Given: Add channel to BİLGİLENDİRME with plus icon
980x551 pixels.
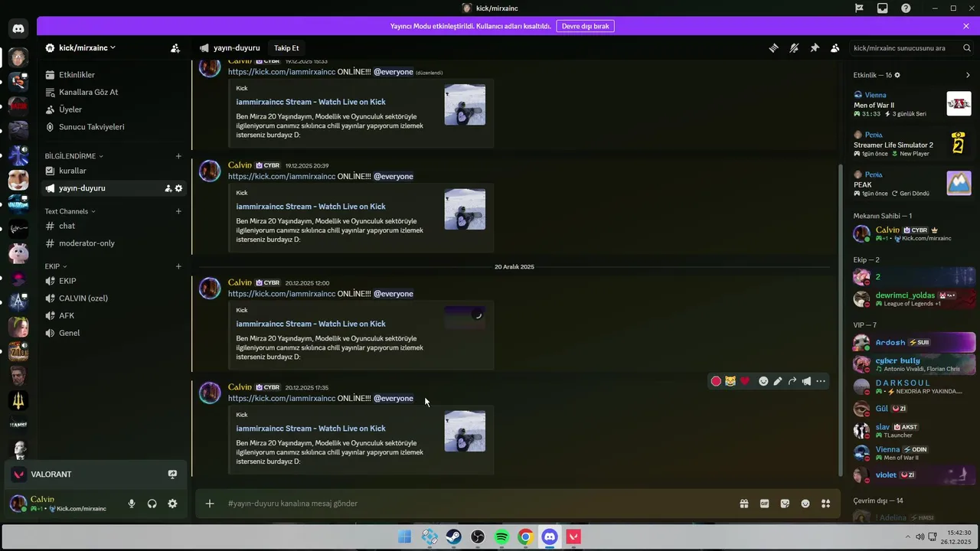Looking at the screenshot, I should pos(178,156).
